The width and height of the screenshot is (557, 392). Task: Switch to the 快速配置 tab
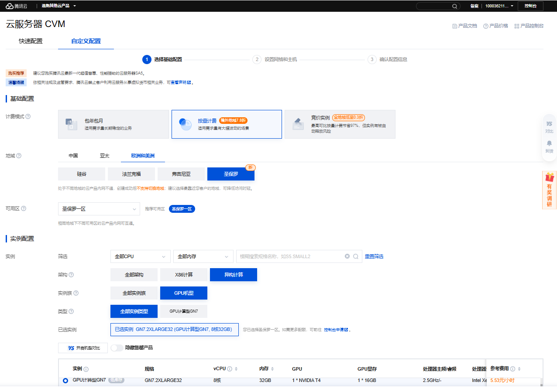(x=31, y=41)
